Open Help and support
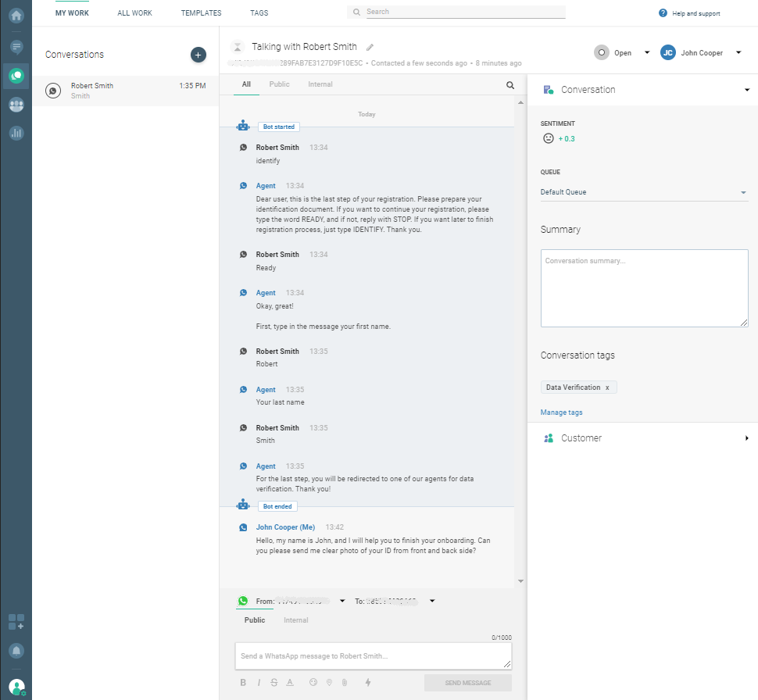The image size is (758, 700). tap(689, 13)
